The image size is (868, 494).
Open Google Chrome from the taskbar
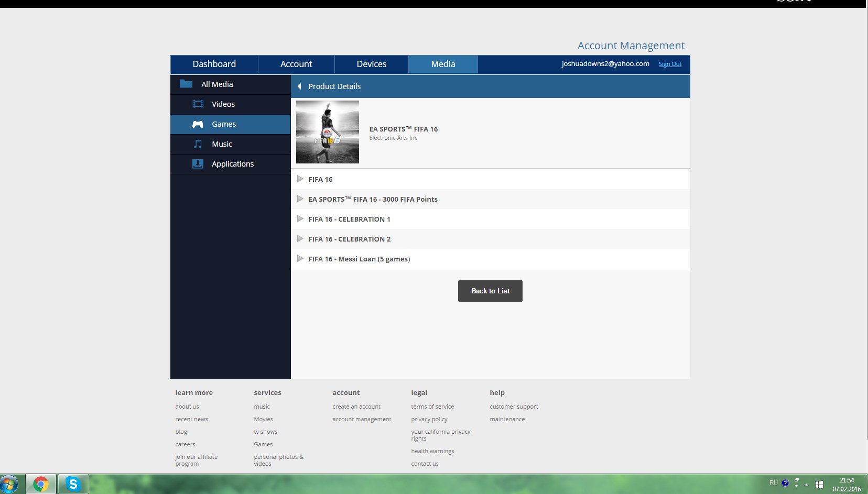pos(41,484)
